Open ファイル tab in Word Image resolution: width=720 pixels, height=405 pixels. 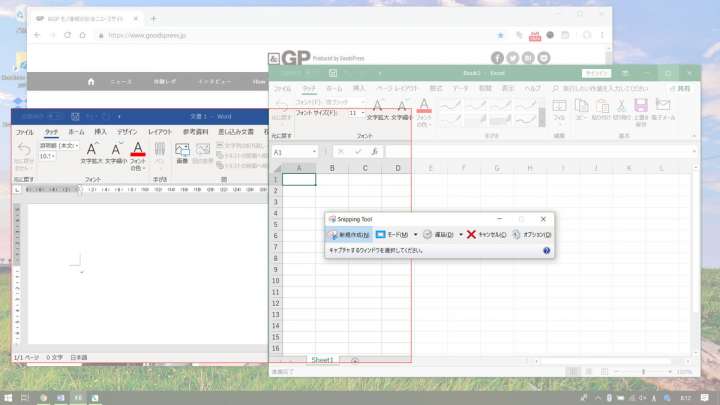click(25, 132)
